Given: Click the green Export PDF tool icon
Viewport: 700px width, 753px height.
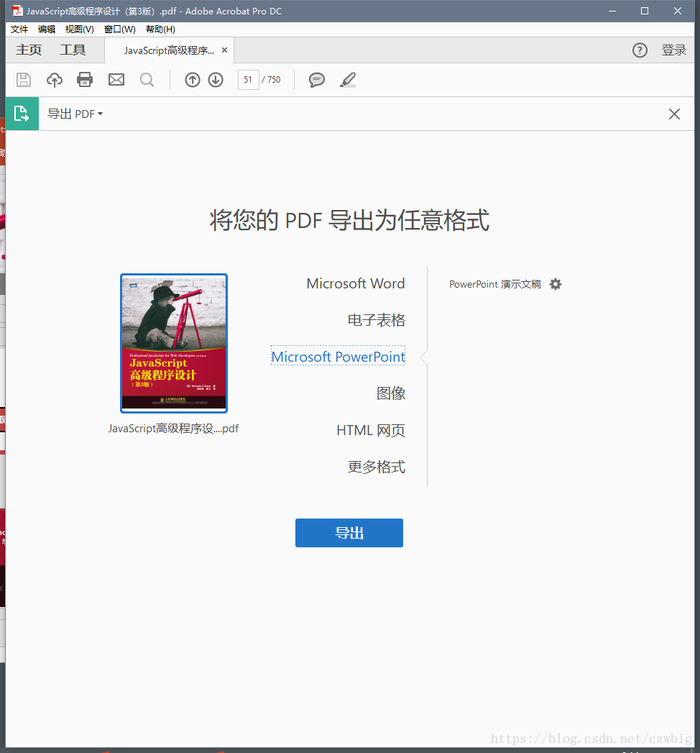Looking at the screenshot, I should (22, 114).
